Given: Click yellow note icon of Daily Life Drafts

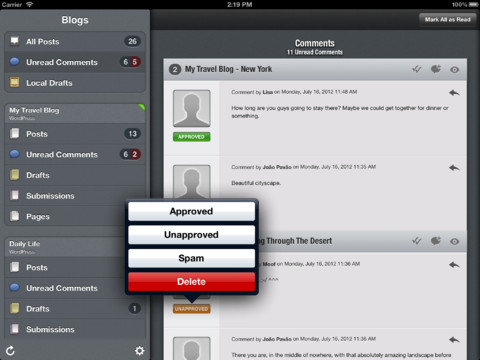Looking at the screenshot, I should click(x=15, y=308).
